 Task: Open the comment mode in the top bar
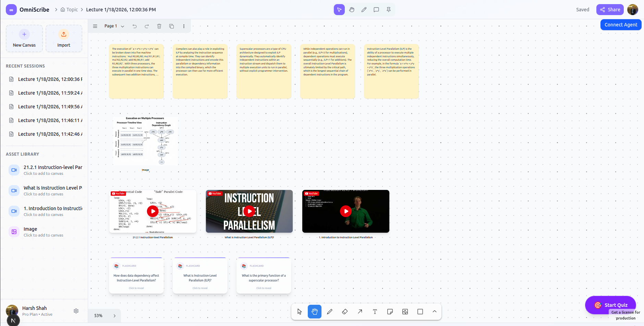[x=376, y=10]
